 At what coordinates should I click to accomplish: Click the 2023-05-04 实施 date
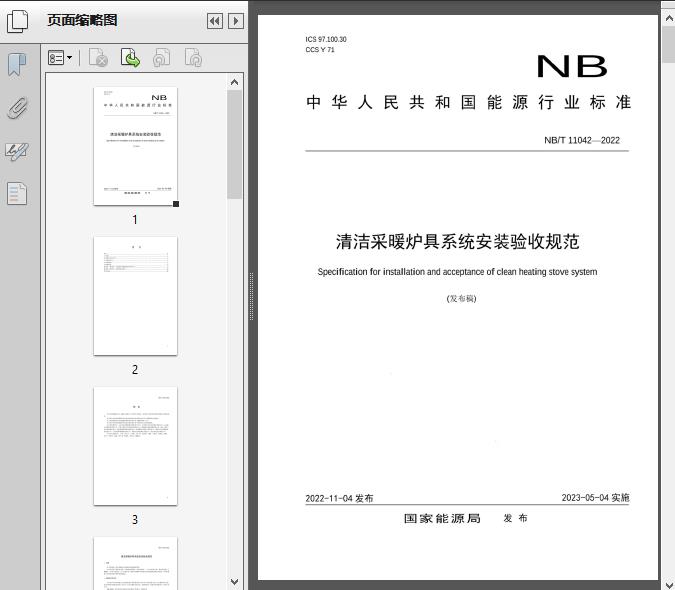click(x=595, y=497)
